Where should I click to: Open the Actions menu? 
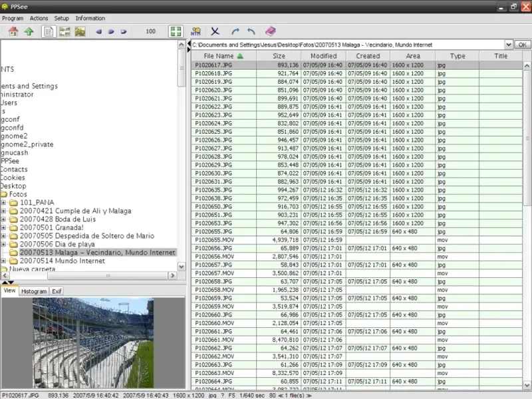(39, 19)
